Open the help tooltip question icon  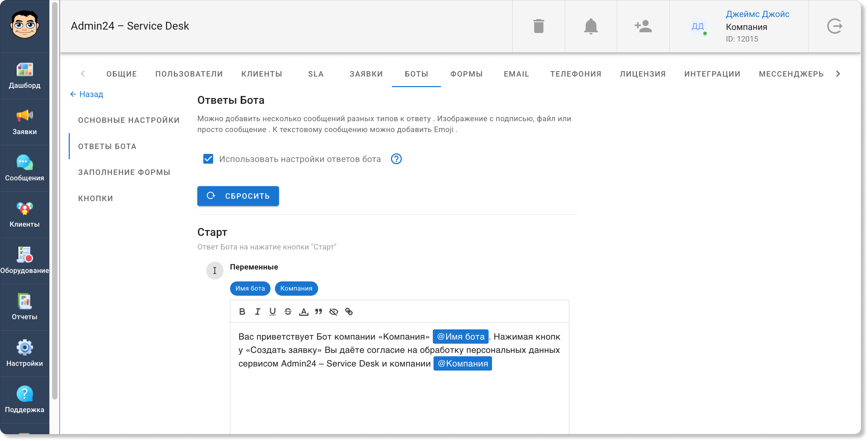pos(396,159)
